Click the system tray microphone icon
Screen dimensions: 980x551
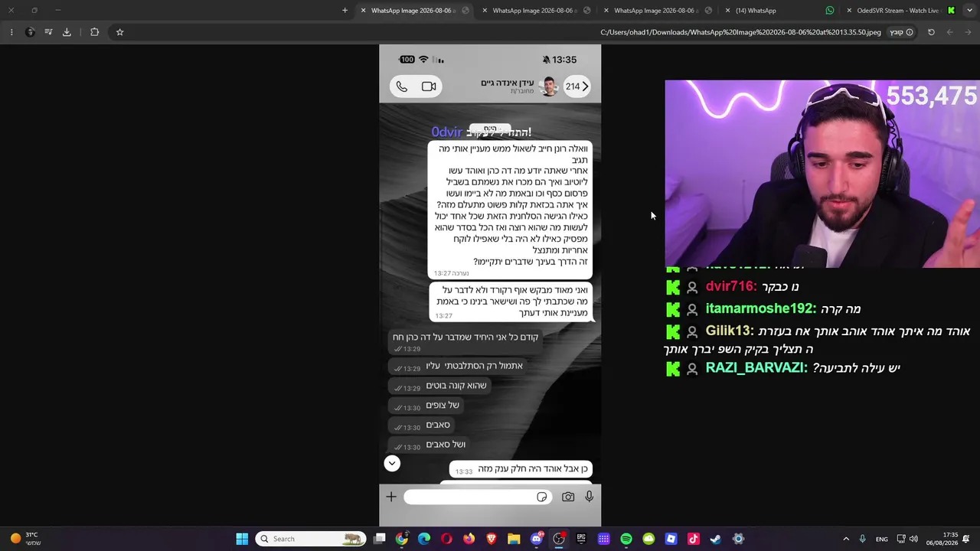pos(862,539)
